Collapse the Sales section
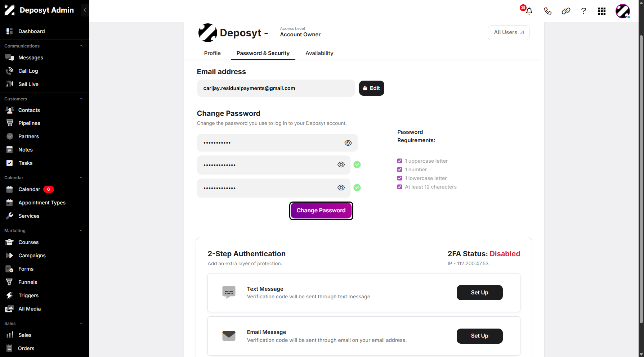Viewport: 644px width, 357px height. pos(81,324)
